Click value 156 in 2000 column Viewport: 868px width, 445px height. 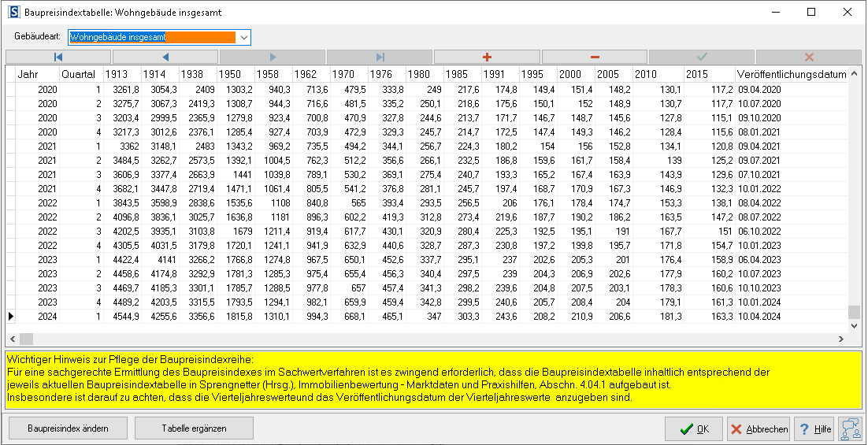pyautogui.click(x=577, y=146)
